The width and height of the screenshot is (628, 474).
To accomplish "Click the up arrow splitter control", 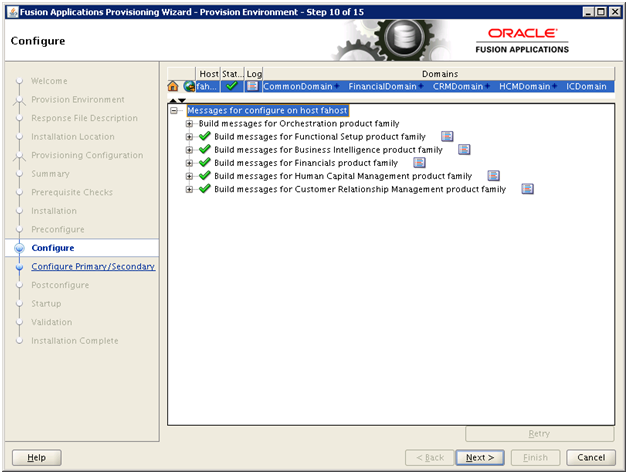I will 173,100.
